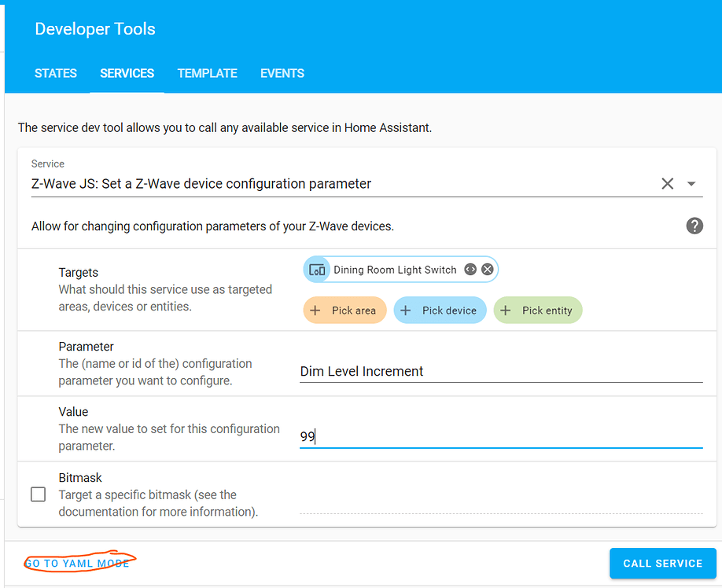Add a target with Pick entity
Screen dimensions: 722x588
538,310
